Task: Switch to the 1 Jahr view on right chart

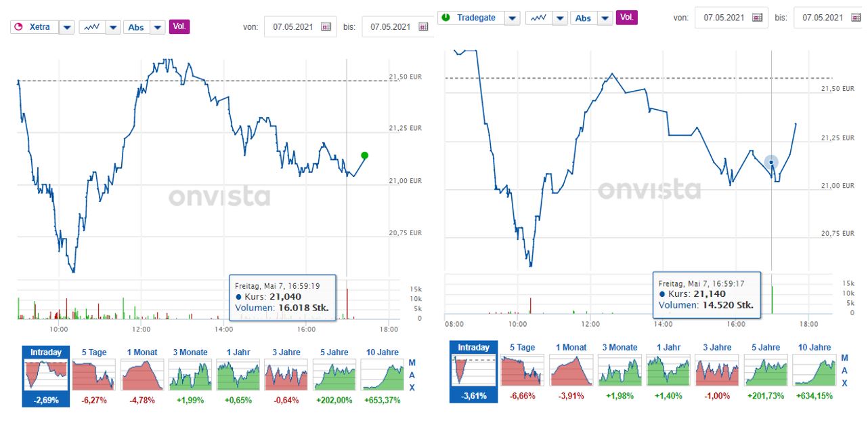Action: (x=670, y=369)
